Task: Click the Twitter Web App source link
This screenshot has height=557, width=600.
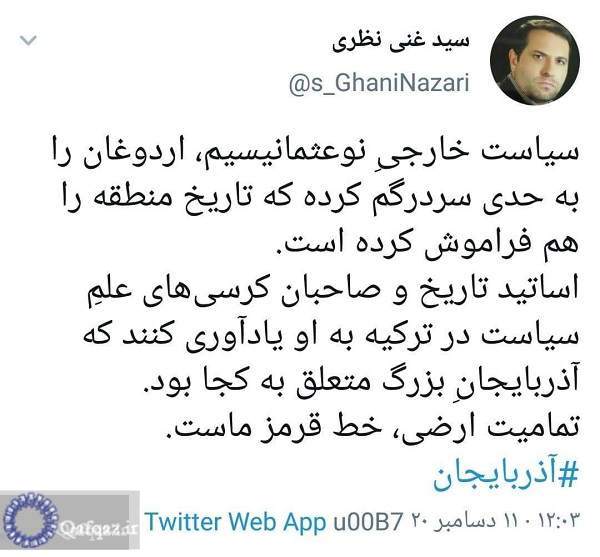Action: pos(236,522)
